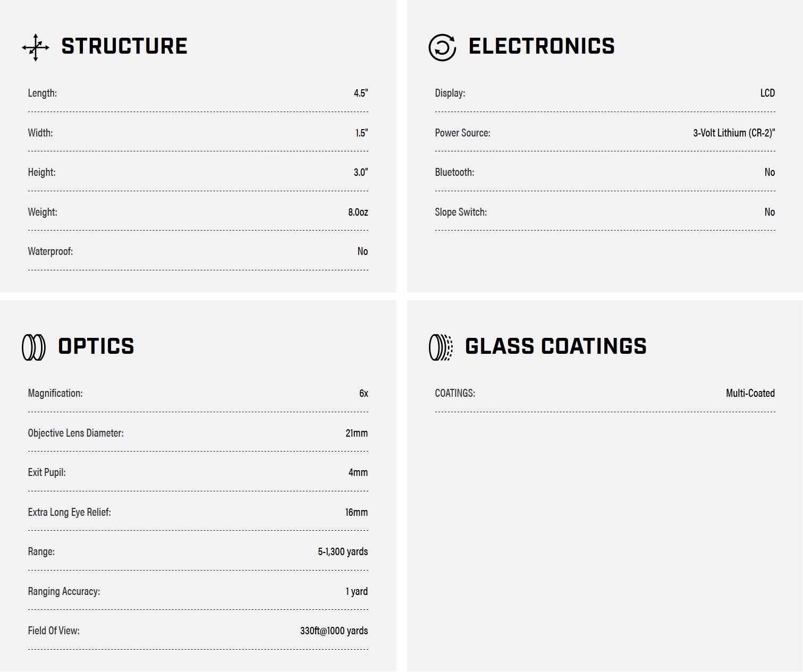Select the STRUCTURE section heading
Image resolution: width=803 pixels, height=672 pixels.
coord(124,46)
